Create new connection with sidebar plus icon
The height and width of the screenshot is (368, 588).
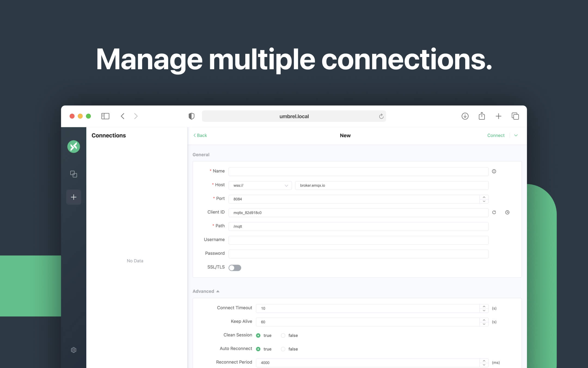tap(73, 197)
